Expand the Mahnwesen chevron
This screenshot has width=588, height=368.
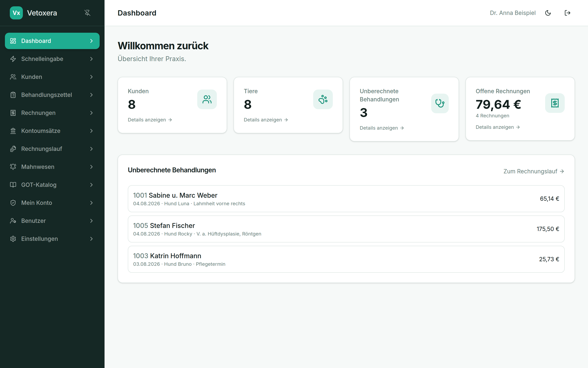point(91,167)
